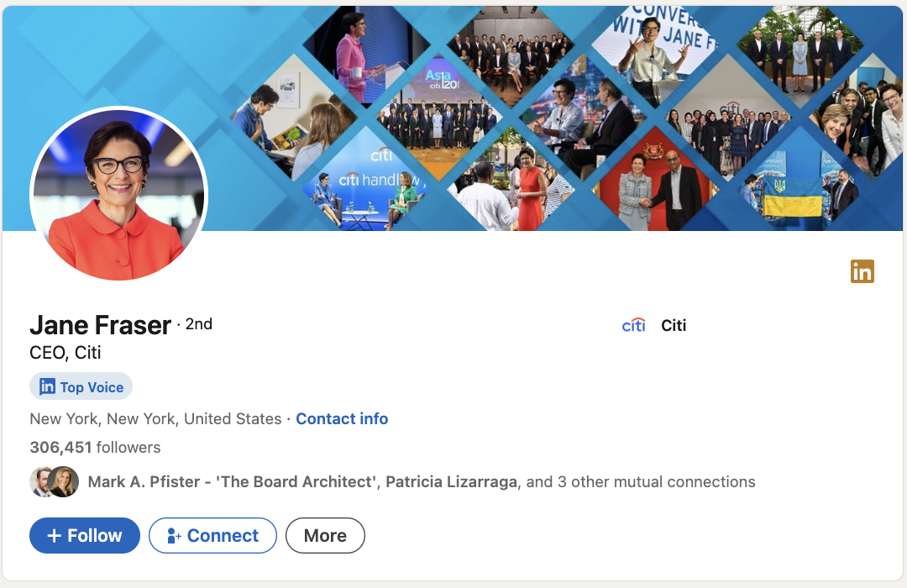
Task: Click the mutual connections avatar pair
Action: click(x=54, y=482)
